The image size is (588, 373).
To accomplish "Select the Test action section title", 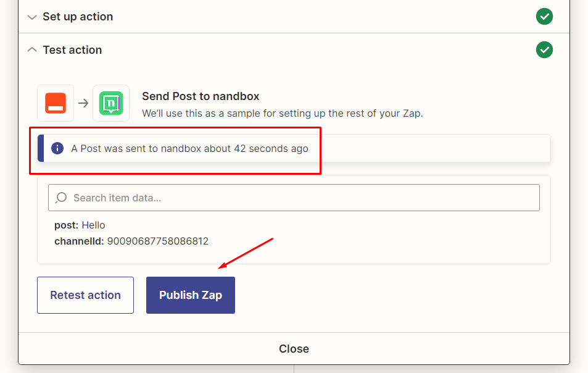I will pos(72,50).
